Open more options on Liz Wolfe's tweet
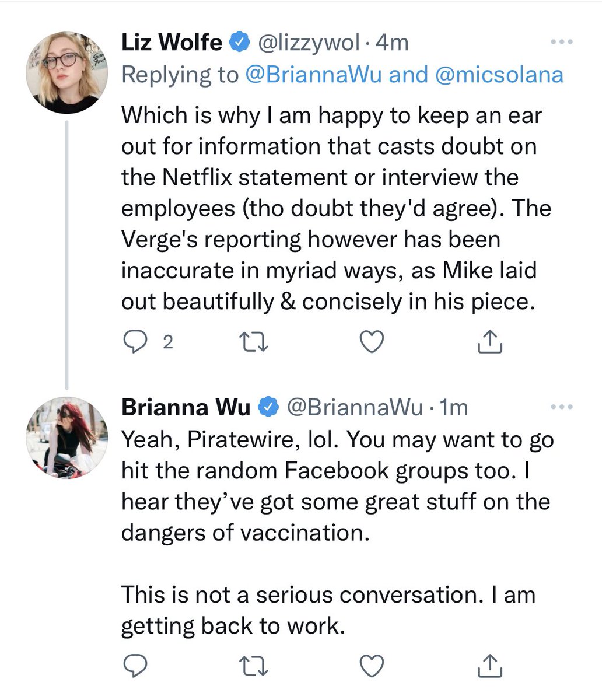The height and width of the screenshot is (700, 602). (562, 43)
